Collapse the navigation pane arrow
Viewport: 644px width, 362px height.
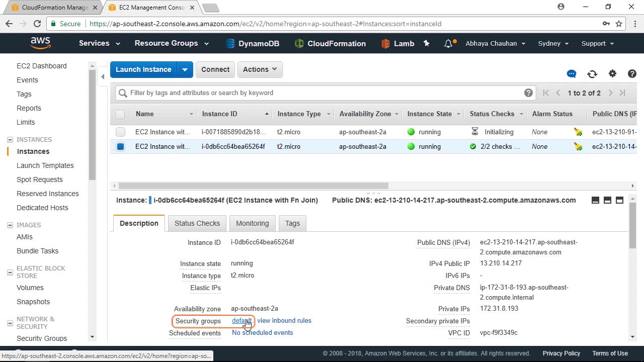[103, 76]
